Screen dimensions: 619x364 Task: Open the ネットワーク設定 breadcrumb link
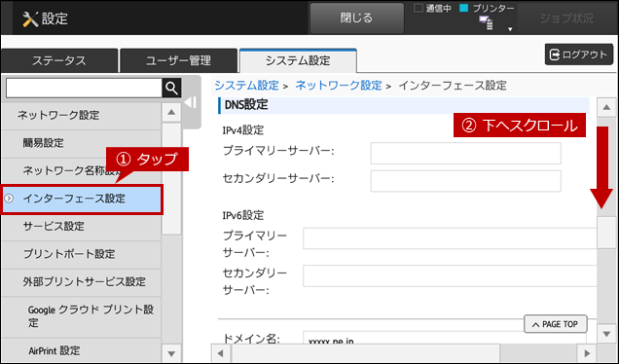[339, 86]
